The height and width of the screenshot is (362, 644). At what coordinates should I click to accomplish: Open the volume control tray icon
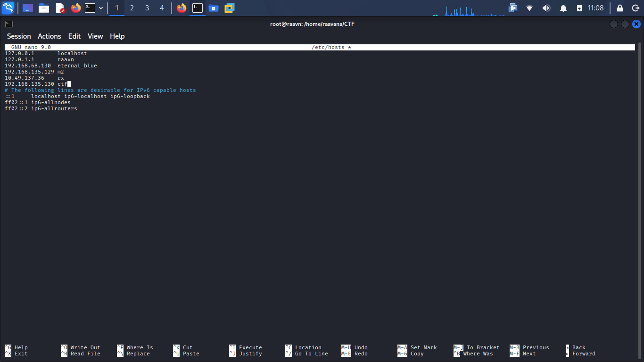[546, 8]
